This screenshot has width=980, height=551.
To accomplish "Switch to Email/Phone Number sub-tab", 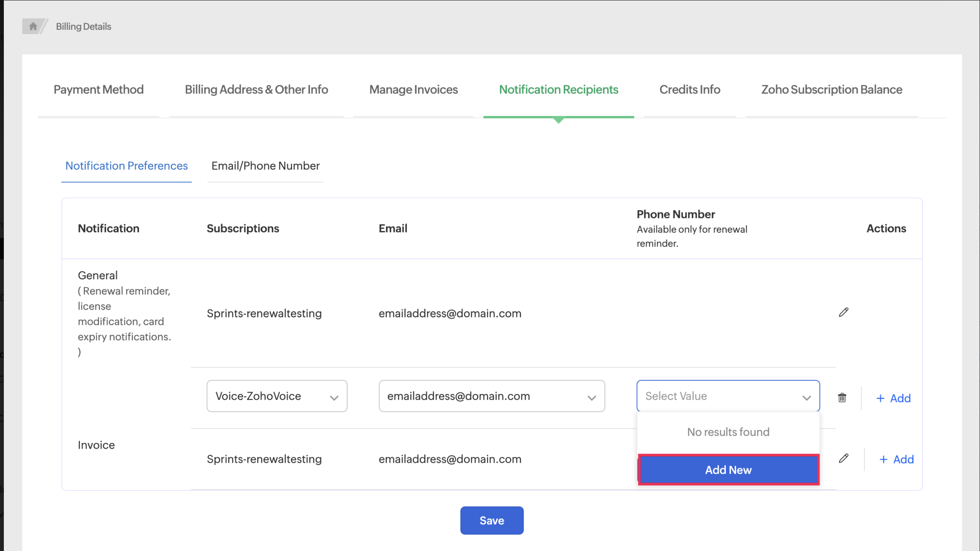I will pos(265,166).
